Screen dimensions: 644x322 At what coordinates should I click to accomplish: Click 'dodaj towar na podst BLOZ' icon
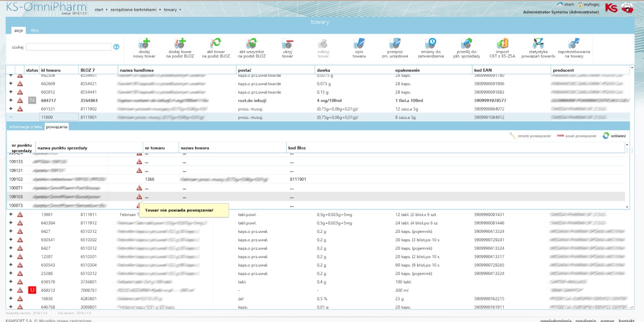180,44
